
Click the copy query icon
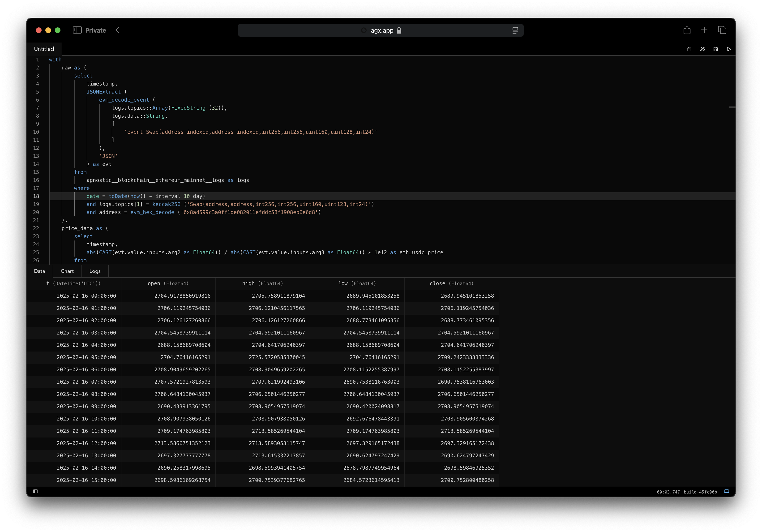click(689, 49)
